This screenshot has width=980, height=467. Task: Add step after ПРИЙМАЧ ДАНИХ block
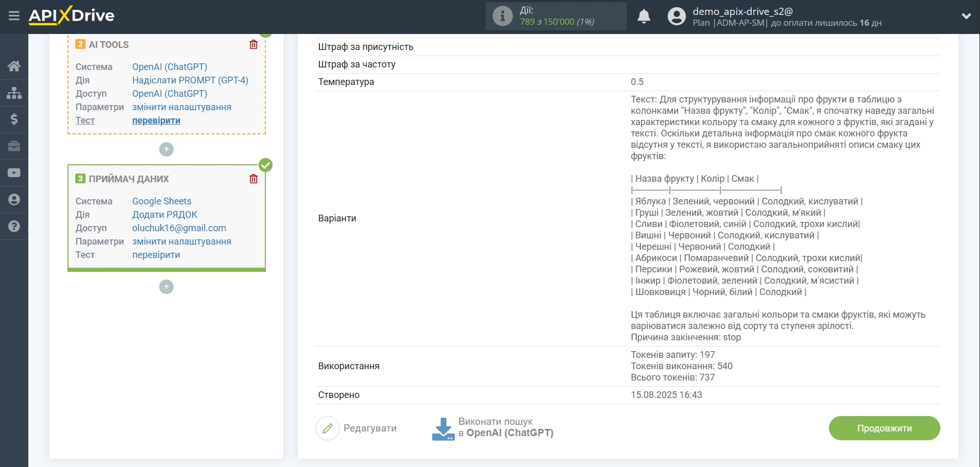[x=166, y=287]
